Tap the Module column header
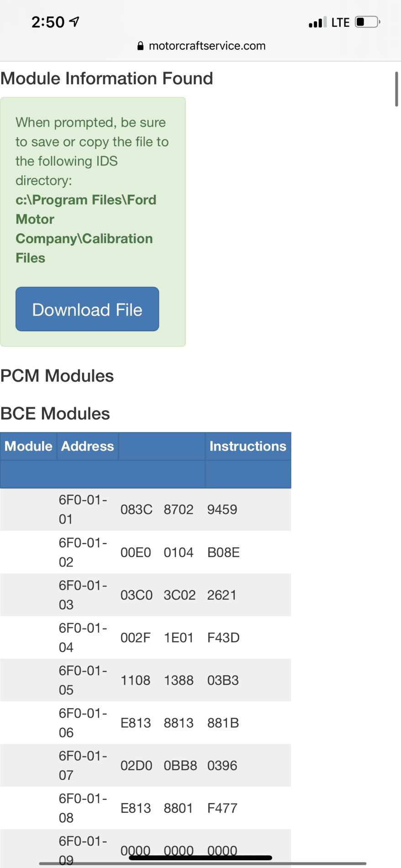Image resolution: width=401 pixels, height=868 pixels. [28, 446]
